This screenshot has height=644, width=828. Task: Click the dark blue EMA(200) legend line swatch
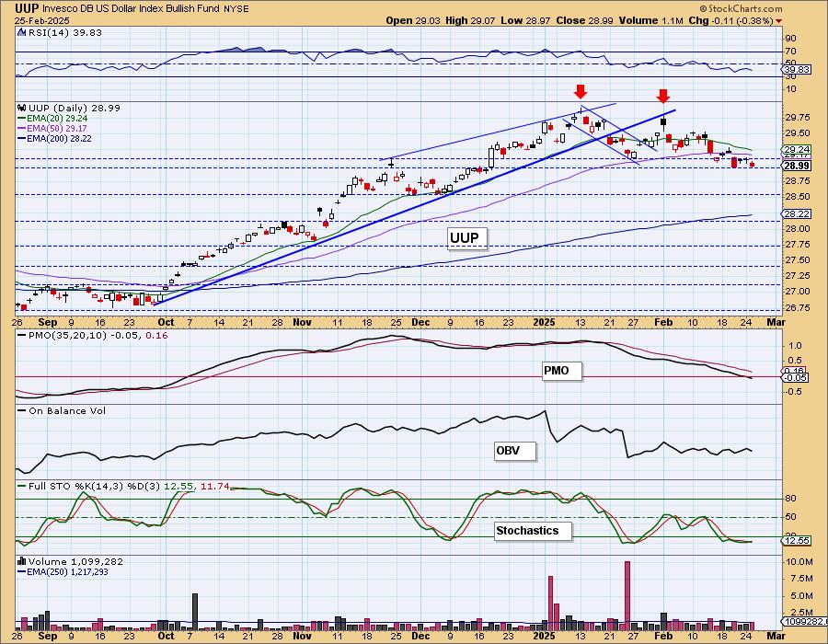(x=22, y=138)
